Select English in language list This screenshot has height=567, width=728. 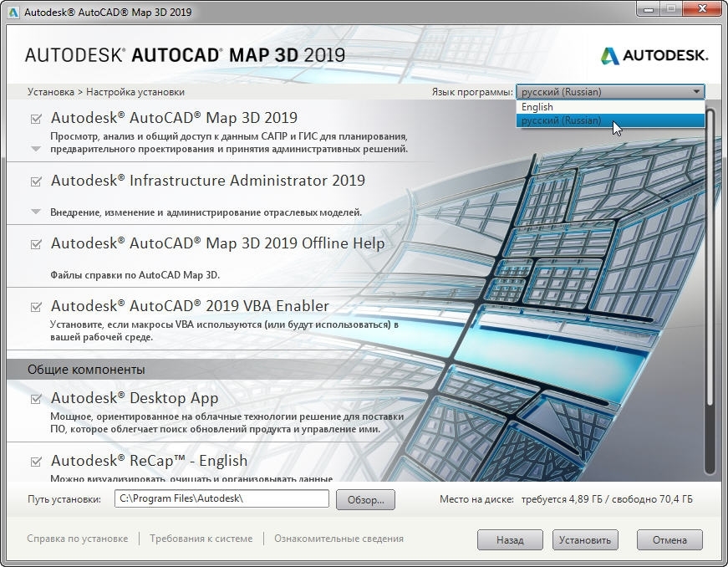[x=610, y=107]
